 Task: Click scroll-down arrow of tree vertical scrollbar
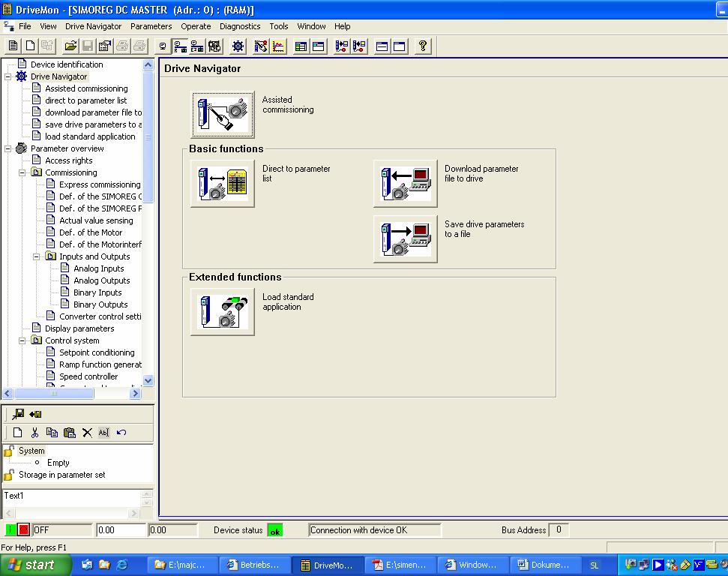[x=148, y=380]
